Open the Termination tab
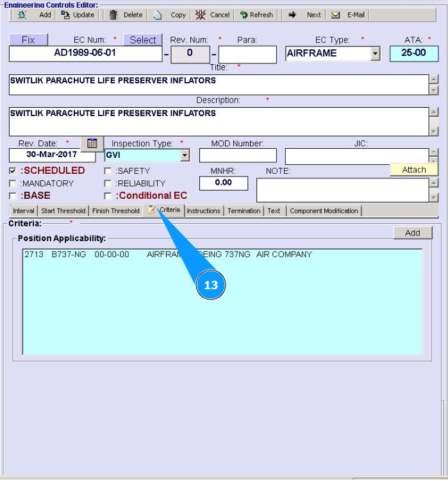 coord(244,211)
